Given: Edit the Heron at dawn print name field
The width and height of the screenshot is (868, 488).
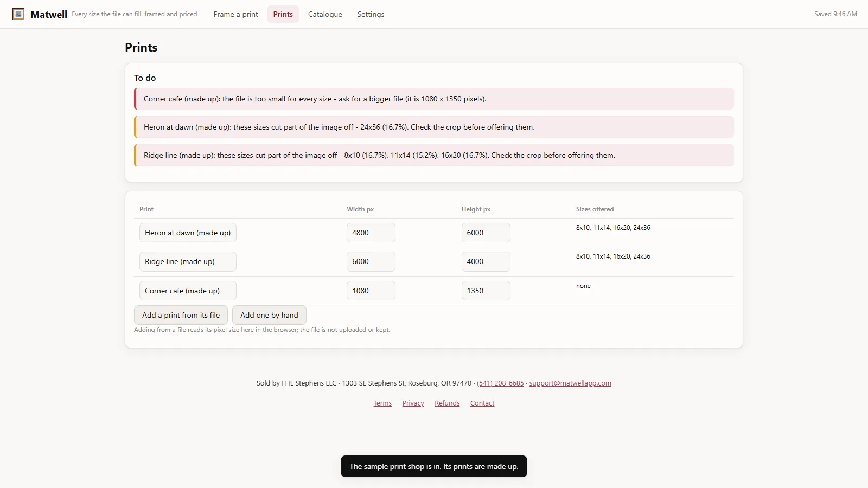Looking at the screenshot, I should [x=188, y=233].
